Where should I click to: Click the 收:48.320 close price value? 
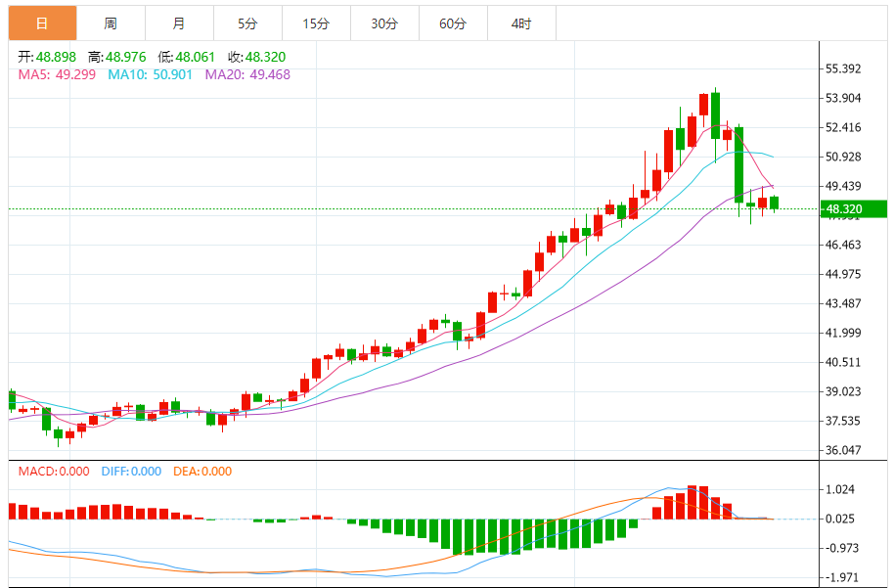click(256, 57)
